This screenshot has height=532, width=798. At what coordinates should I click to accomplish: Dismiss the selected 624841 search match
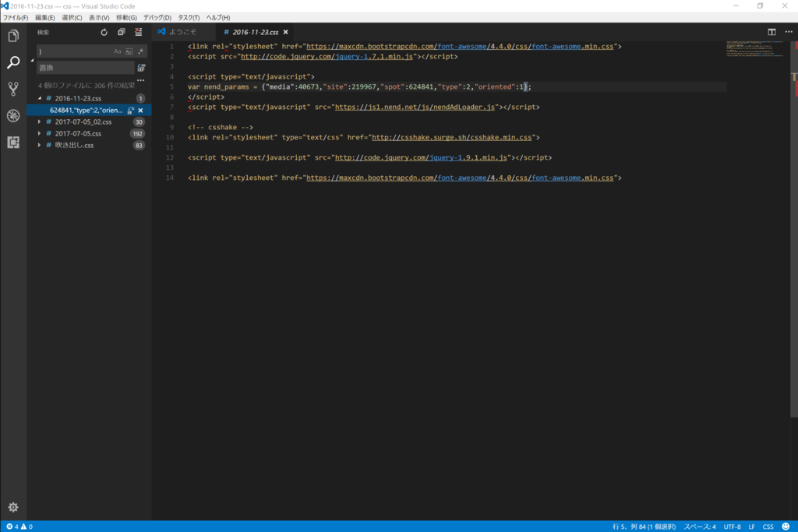coord(140,111)
